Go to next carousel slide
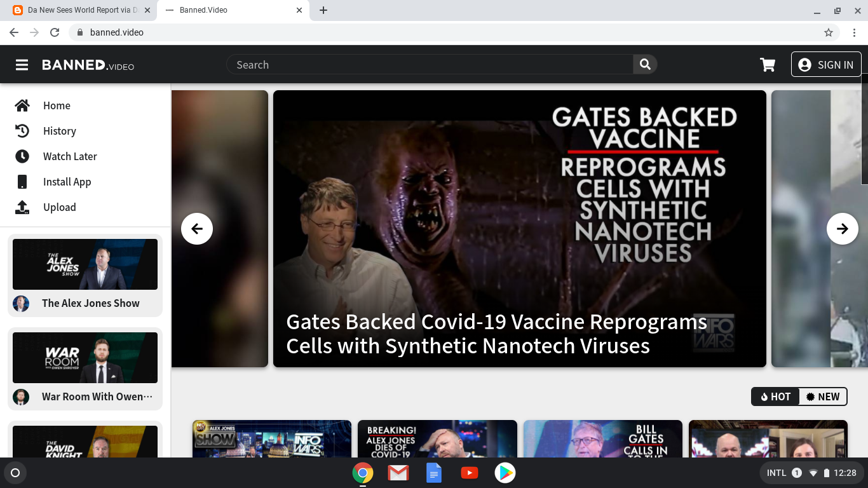The height and width of the screenshot is (488, 868). click(x=843, y=229)
